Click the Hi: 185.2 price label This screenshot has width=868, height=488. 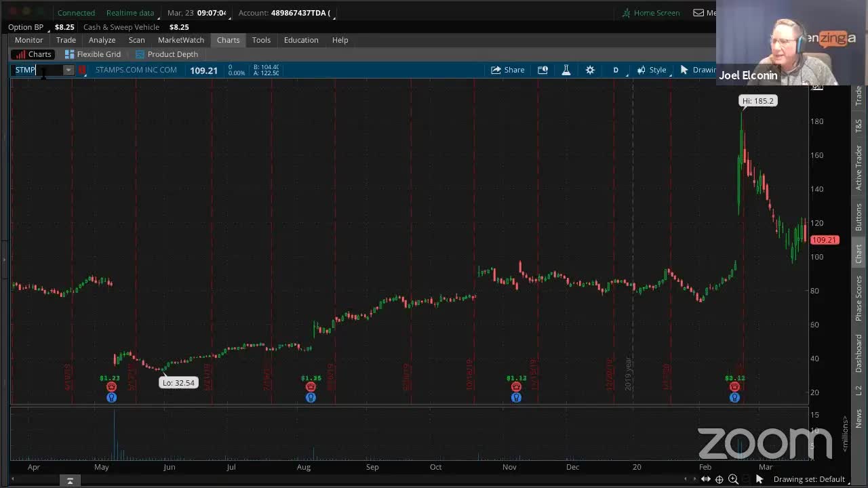point(757,101)
